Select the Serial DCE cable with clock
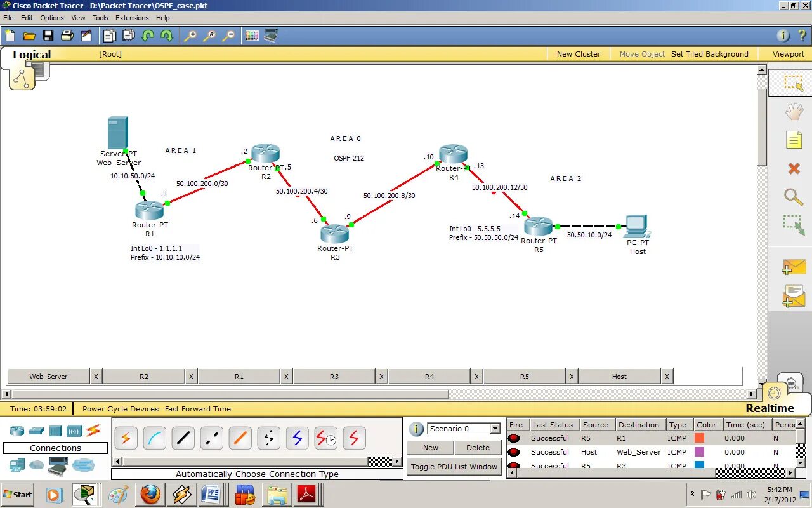Viewport: 812px width, 508px height. (x=325, y=438)
